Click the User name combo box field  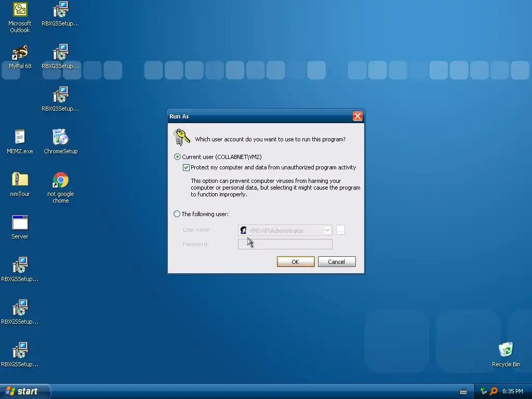coord(285,230)
